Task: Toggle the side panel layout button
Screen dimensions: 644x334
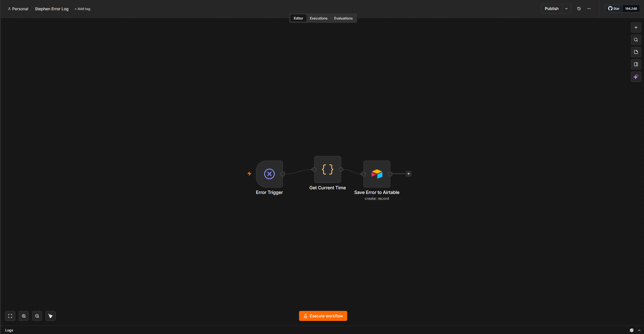Action: click(x=636, y=64)
